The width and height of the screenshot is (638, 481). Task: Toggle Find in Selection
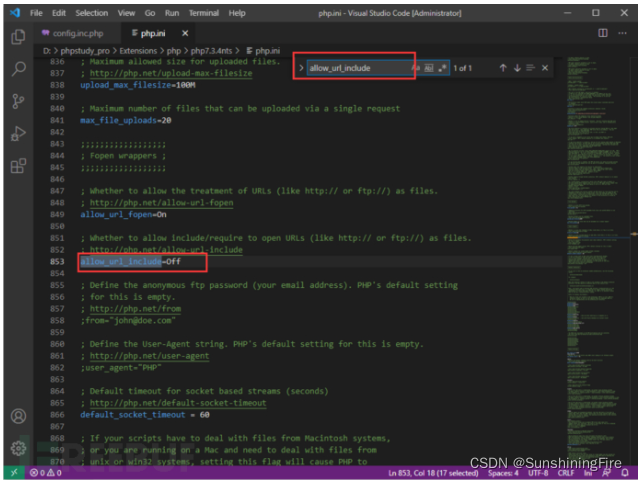coord(530,68)
